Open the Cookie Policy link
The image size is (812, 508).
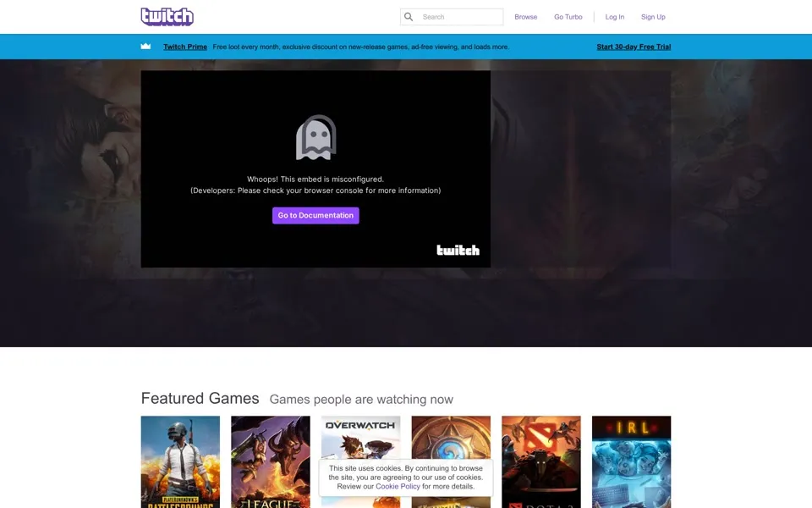coord(398,486)
